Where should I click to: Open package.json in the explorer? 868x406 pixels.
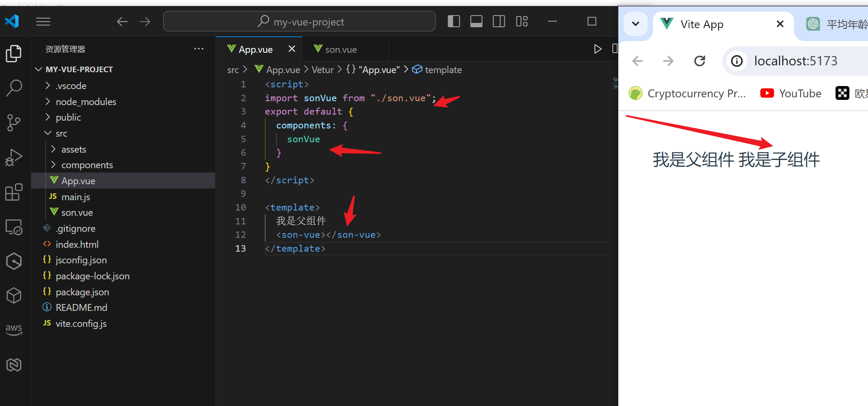pos(123,292)
